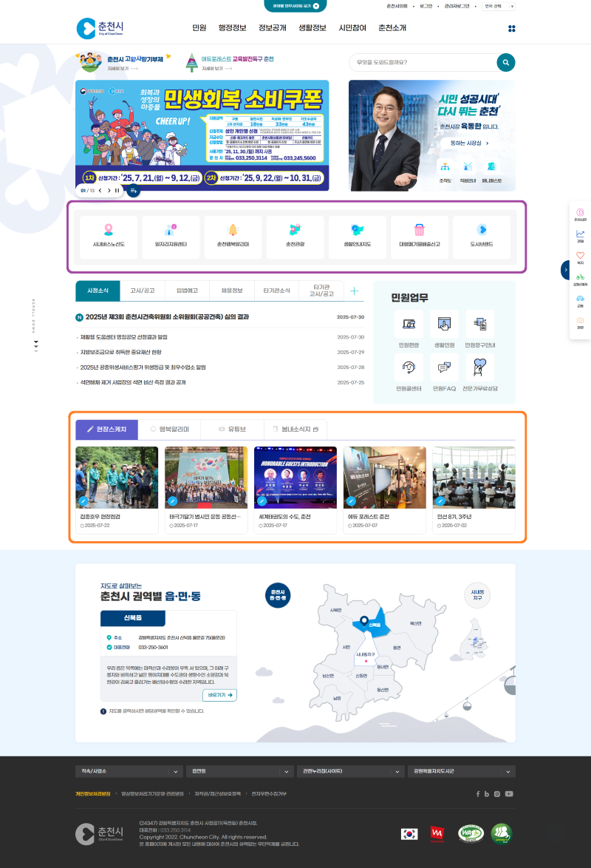Viewport: 591px width, 868px height.
Task: Click the 생활안내지도 map icon
Action: 358,230
